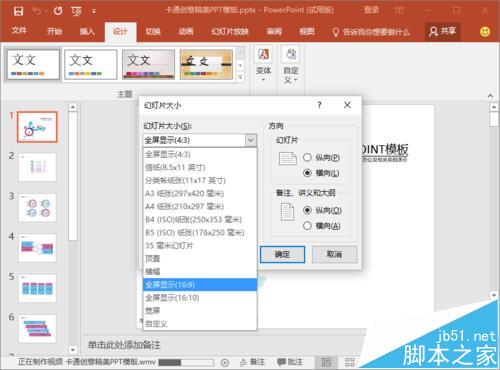The image size is (500, 370).
Task: Apply the fourth tan calligraphy theme
Action: (206, 64)
